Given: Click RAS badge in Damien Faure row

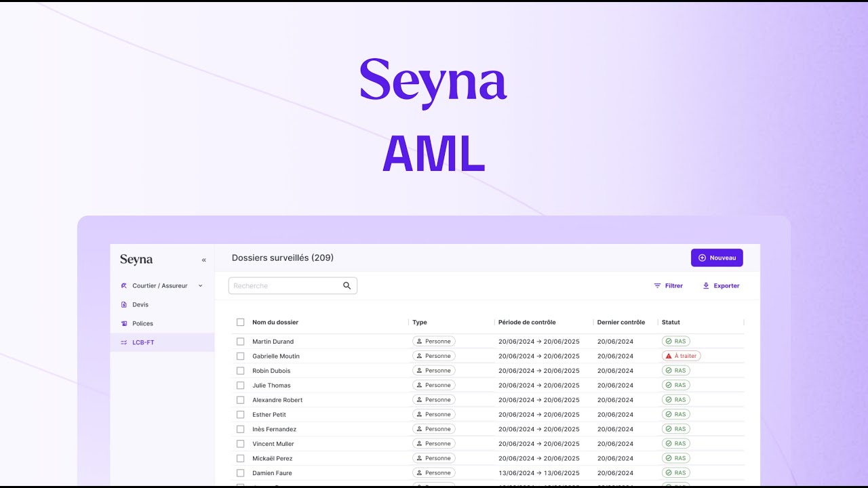Looking at the screenshot, I should point(676,472).
